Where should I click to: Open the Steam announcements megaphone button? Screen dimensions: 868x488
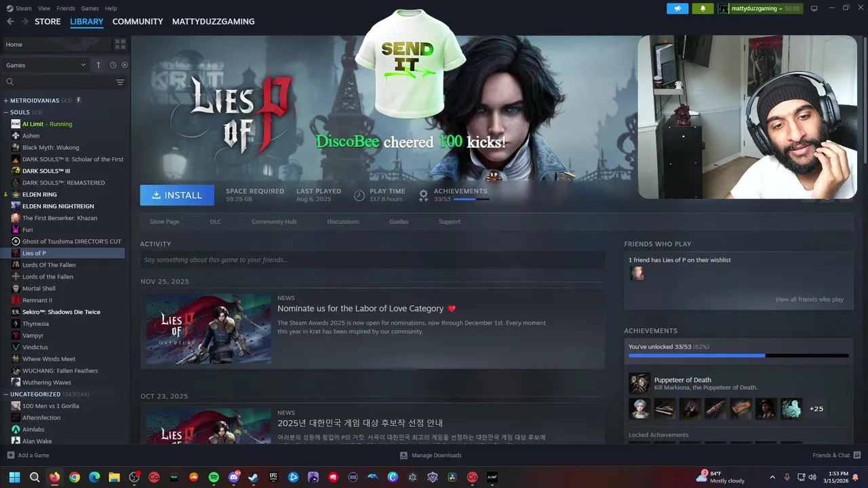(677, 8)
